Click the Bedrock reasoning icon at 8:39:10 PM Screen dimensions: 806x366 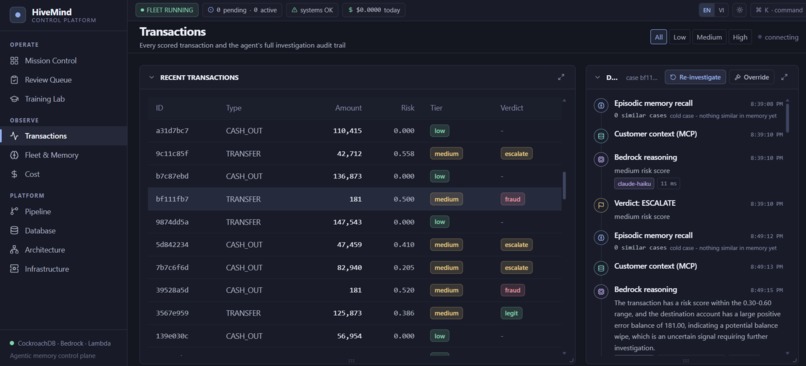[600, 159]
